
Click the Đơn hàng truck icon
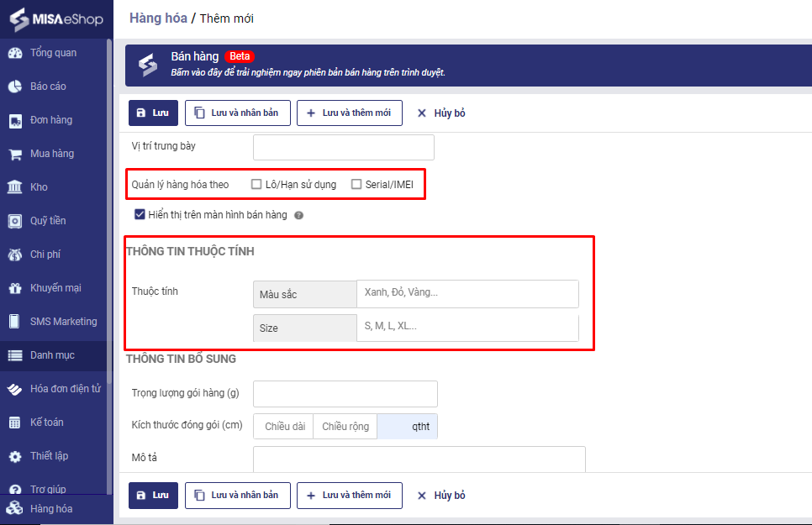click(x=15, y=121)
